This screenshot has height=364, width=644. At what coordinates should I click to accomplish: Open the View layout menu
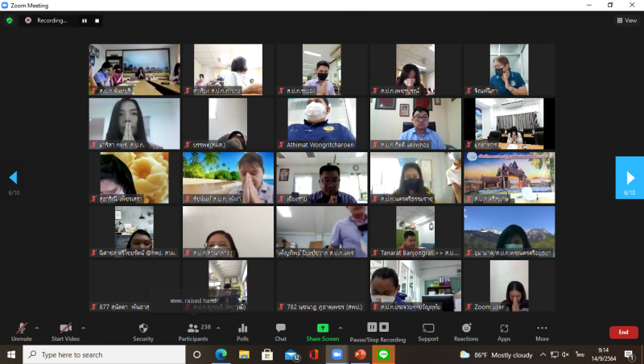coord(627,20)
